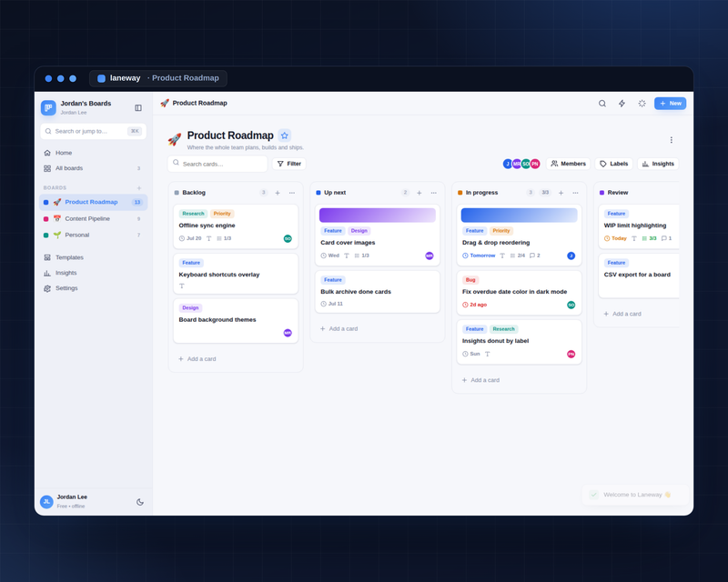Screen dimensions: 728x582
Task: Click the J member avatar in the board header
Action: click(508, 164)
